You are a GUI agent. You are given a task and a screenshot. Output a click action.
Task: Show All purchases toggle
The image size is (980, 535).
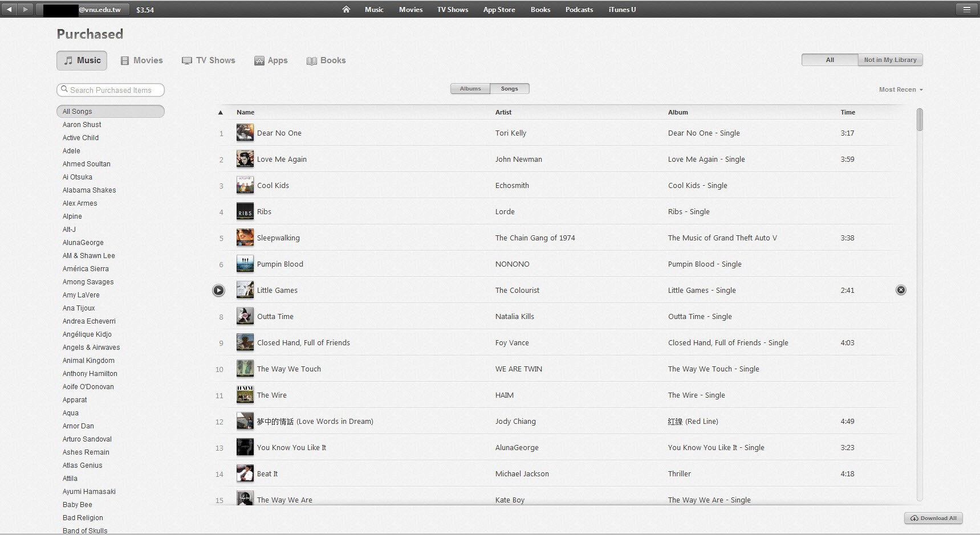830,60
